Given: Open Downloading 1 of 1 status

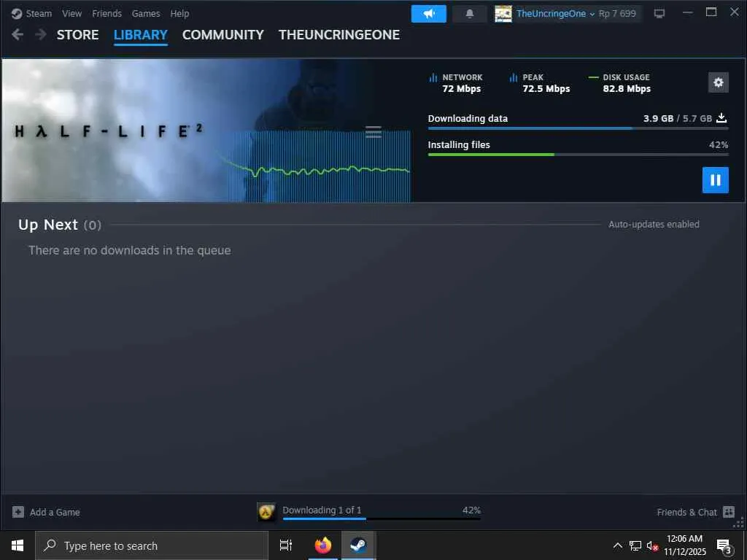Looking at the screenshot, I should coord(322,510).
